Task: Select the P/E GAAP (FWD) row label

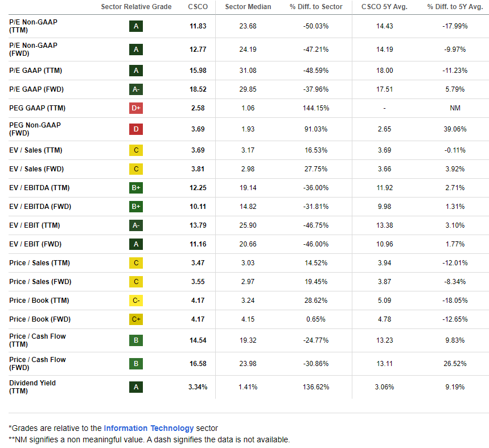Action: click(36, 89)
